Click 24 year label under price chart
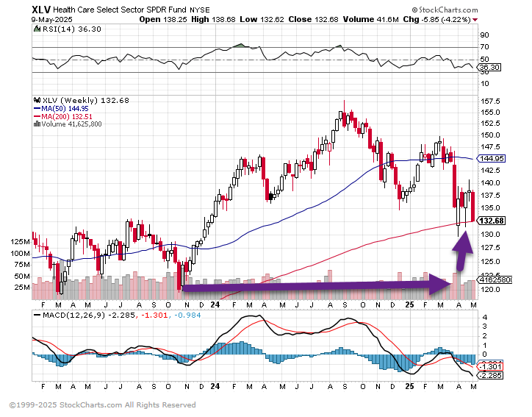The height and width of the screenshot is (417, 532). tap(215, 304)
